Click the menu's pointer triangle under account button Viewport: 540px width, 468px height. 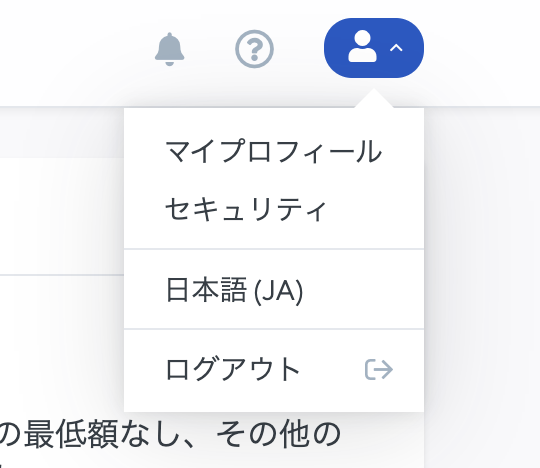pyautogui.click(x=374, y=98)
